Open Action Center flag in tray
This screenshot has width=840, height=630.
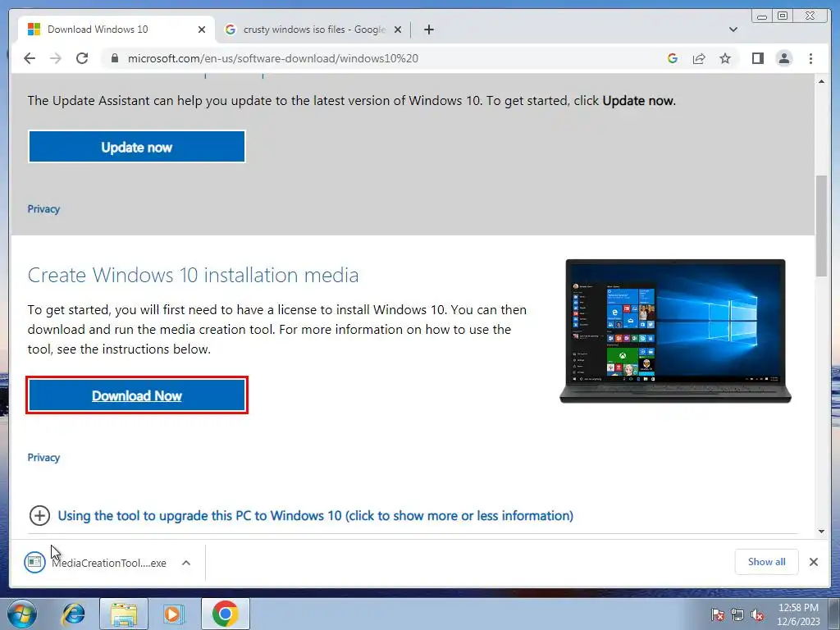click(x=718, y=615)
